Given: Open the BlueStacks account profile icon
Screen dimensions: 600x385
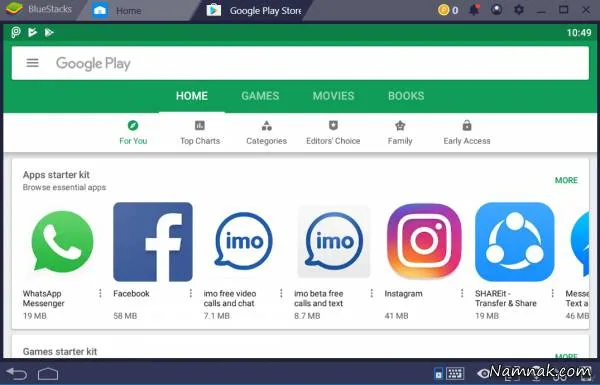Looking at the screenshot, I should point(497,10).
